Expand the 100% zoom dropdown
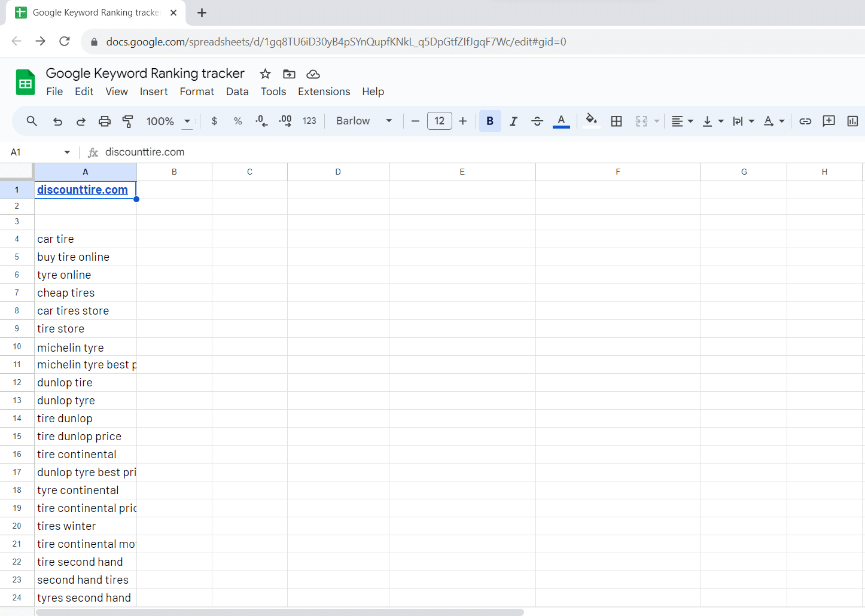 pyautogui.click(x=169, y=121)
